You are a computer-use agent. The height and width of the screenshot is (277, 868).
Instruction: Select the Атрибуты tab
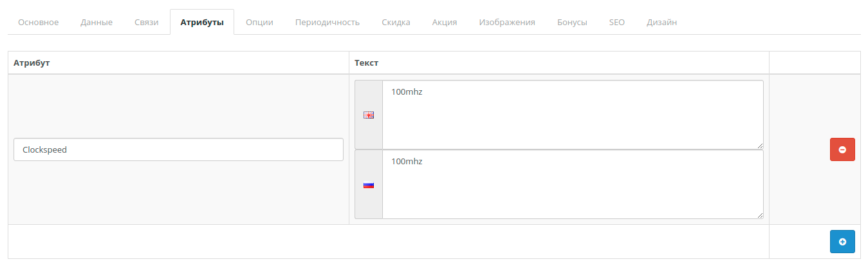pyautogui.click(x=202, y=23)
